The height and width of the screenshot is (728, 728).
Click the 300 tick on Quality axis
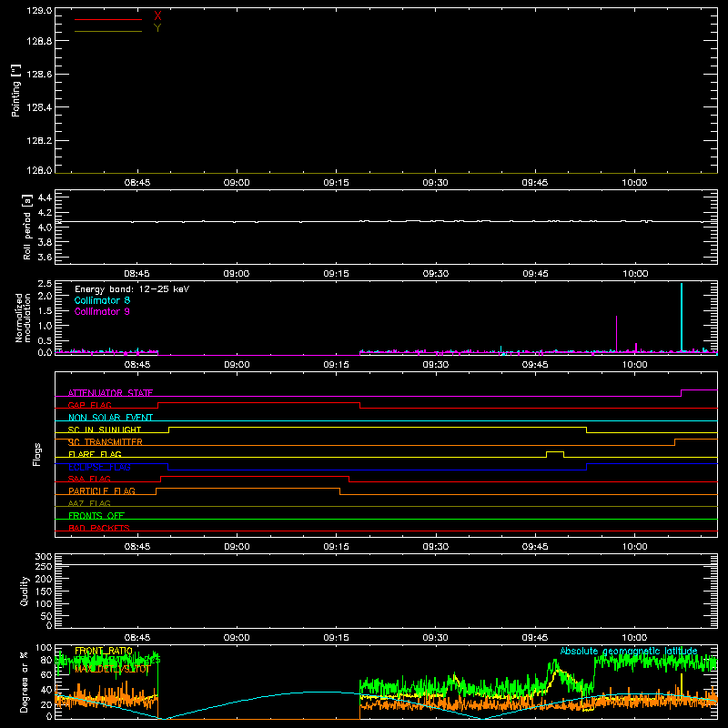coord(43,556)
